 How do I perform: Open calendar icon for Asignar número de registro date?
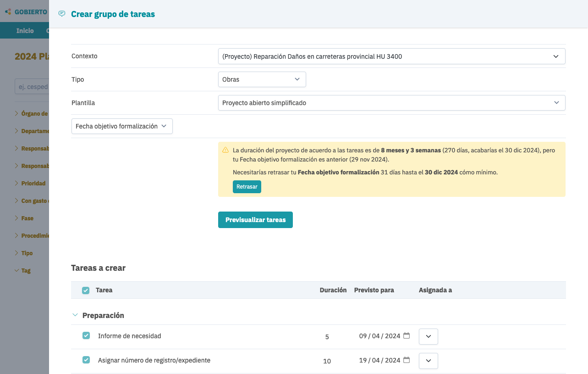point(407,360)
